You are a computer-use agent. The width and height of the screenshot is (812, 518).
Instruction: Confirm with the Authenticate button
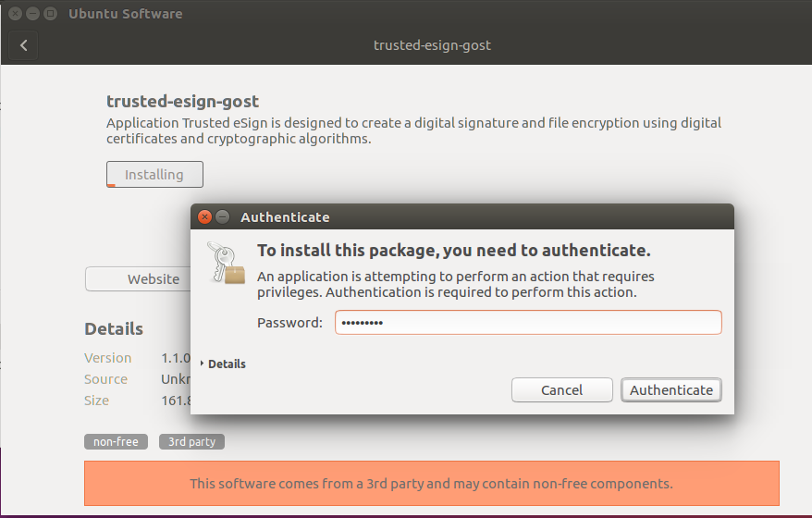[671, 390]
